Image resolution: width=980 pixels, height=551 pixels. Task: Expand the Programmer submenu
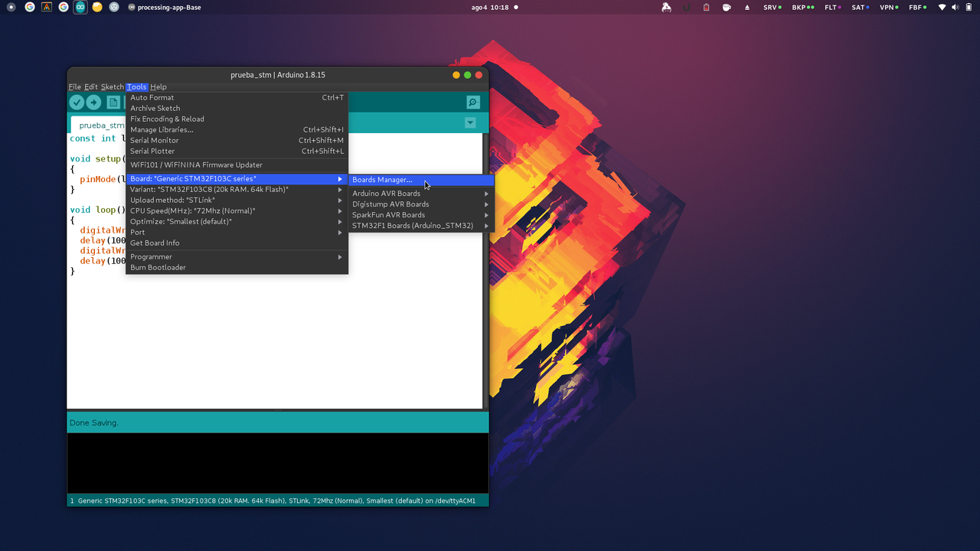237,256
